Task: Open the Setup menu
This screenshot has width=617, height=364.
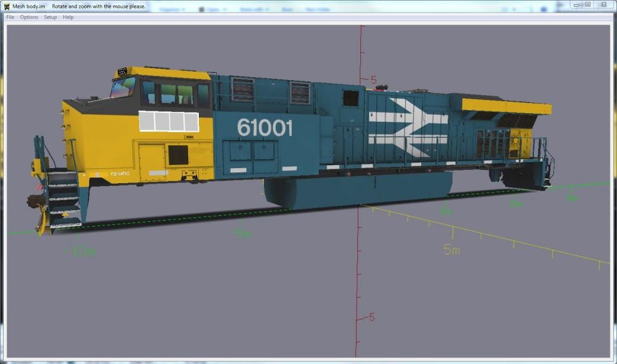Action: (51, 17)
